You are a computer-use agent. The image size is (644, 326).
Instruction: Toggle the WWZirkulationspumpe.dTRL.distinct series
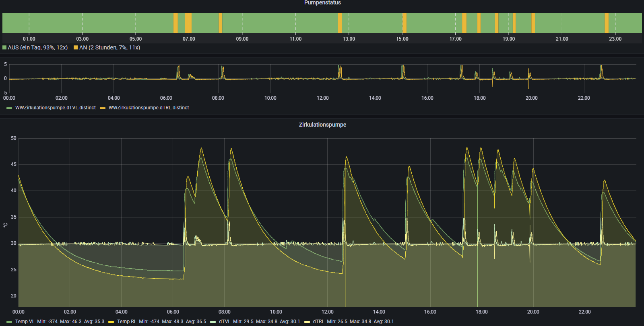[149, 108]
